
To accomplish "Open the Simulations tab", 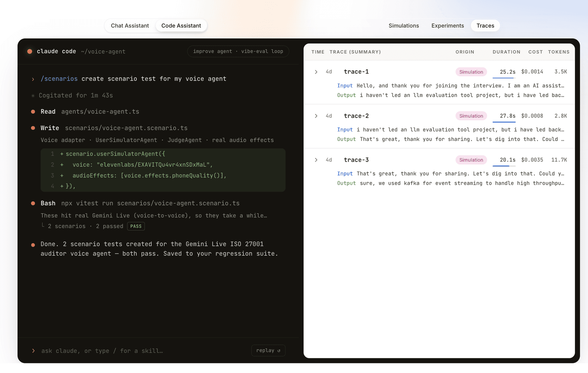I will coord(404,26).
